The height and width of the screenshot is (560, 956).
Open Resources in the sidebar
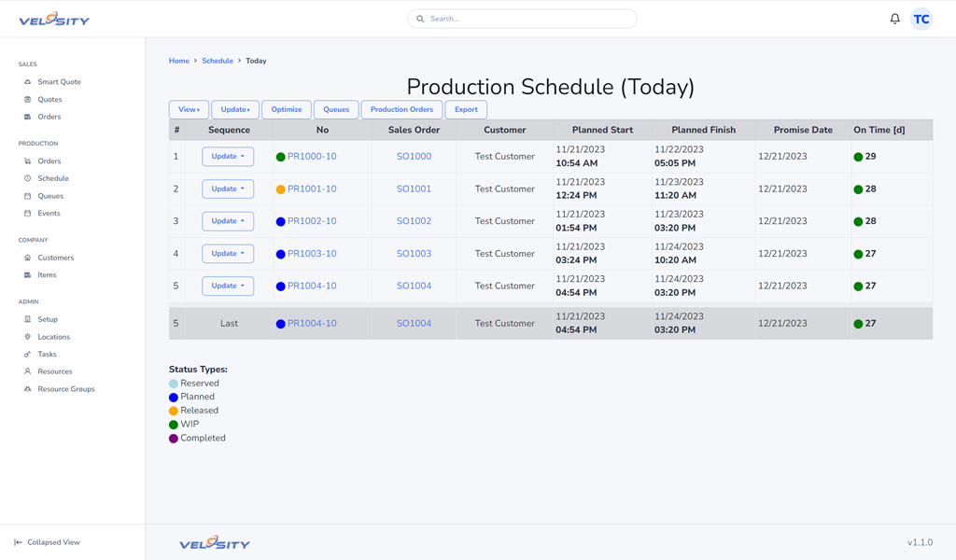(55, 371)
